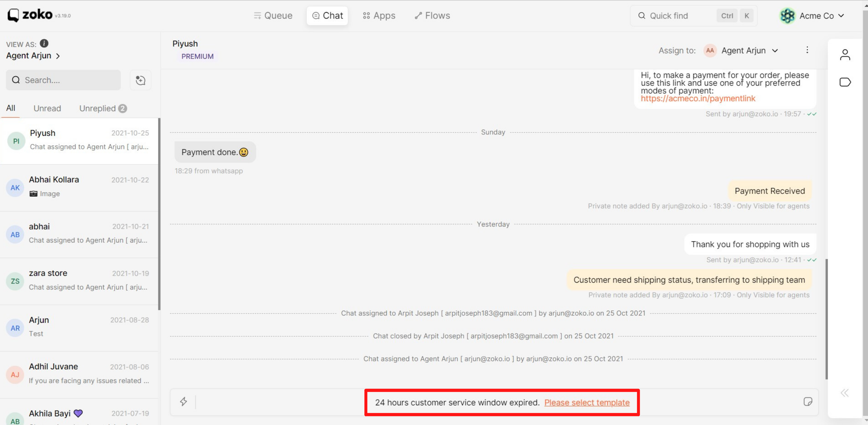Click the Payment done message bubble
868x425 pixels.
tap(215, 152)
